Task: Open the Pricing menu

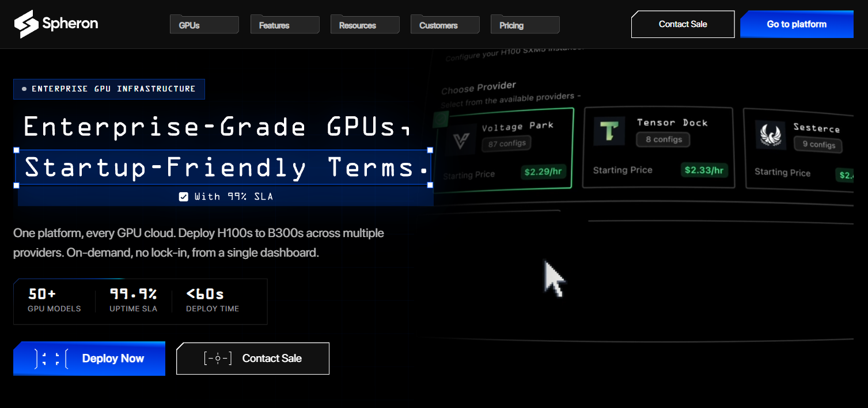Action: [x=525, y=25]
